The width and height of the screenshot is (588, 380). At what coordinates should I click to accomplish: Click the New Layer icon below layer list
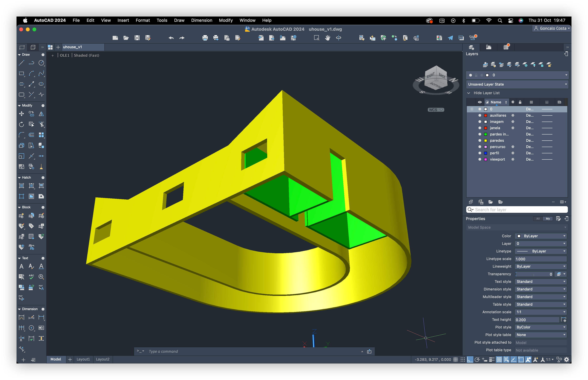point(471,202)
